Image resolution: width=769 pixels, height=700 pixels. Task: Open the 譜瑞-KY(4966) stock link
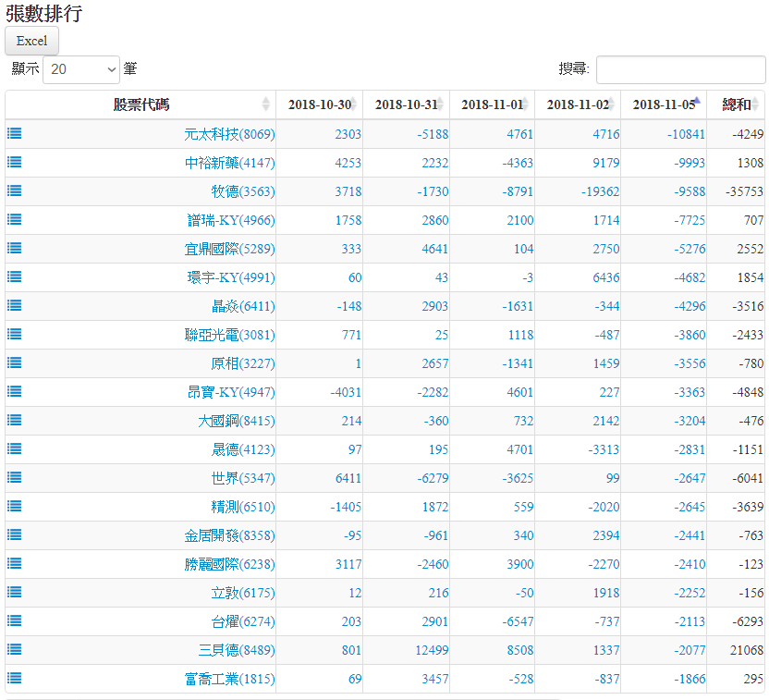point(231,220)
